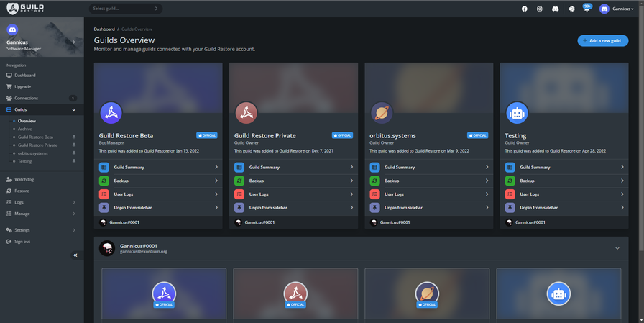The width and height of the screenshot is (644, 323).
Task: Click the Guild Summary icon on the Testing card
Action: (510, 167)
